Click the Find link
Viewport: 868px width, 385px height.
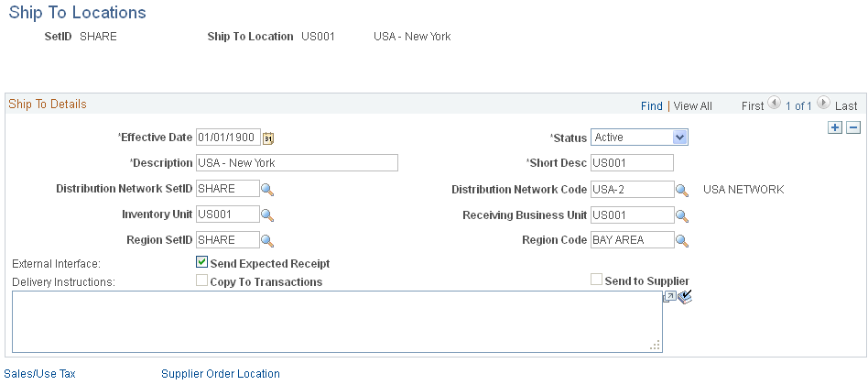[x=652, y=105]
